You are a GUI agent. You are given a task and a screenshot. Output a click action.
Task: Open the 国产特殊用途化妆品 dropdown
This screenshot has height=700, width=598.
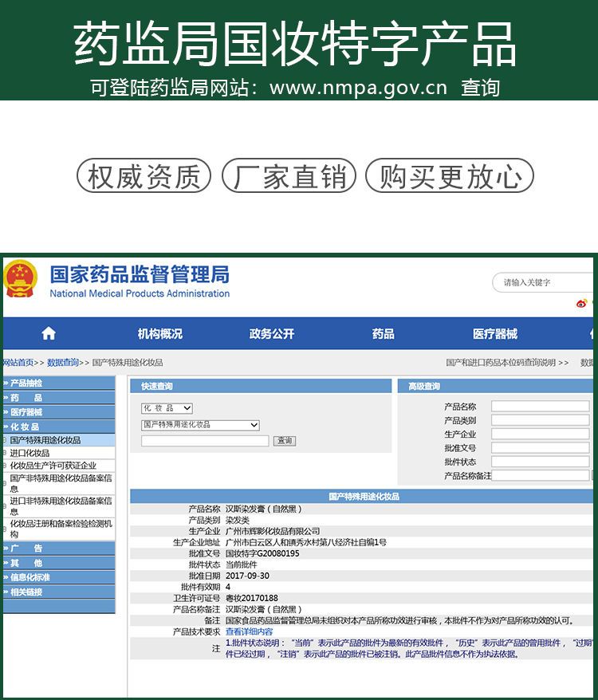click(x=200, y=425)
